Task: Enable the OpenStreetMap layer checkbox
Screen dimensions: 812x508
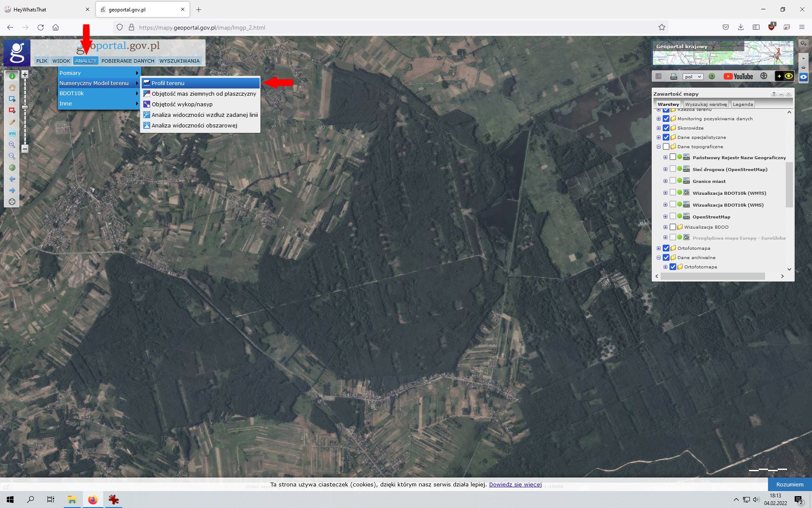Action: 673,217
